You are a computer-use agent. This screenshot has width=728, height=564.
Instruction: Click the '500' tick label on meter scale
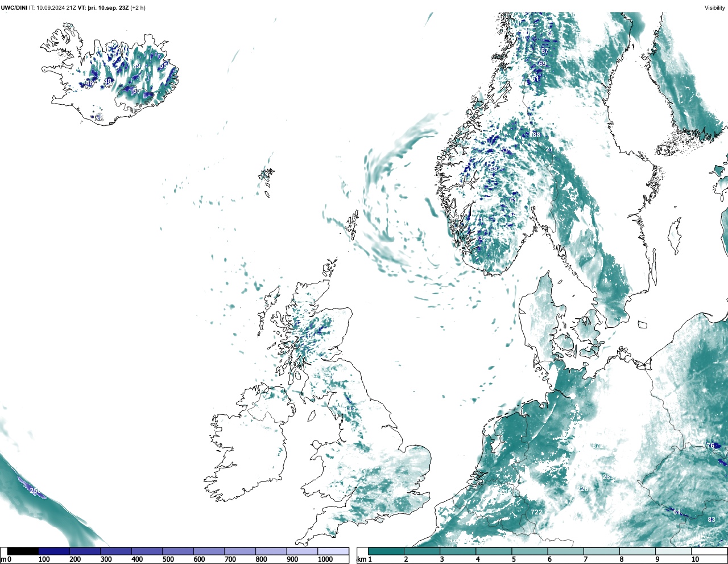pyautogui.click(x=168, y=559)
